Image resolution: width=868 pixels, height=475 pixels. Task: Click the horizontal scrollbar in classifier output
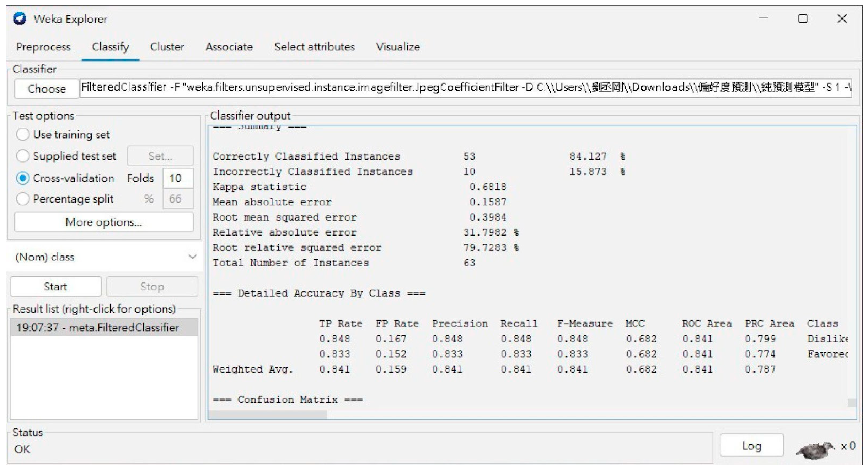pos(268,415)
